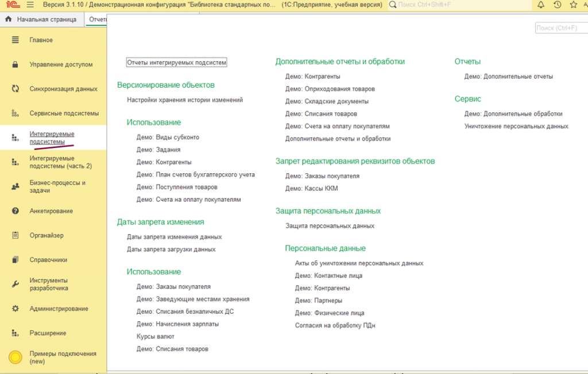Click the Сервисные подсистемы icon

point(16,113)
